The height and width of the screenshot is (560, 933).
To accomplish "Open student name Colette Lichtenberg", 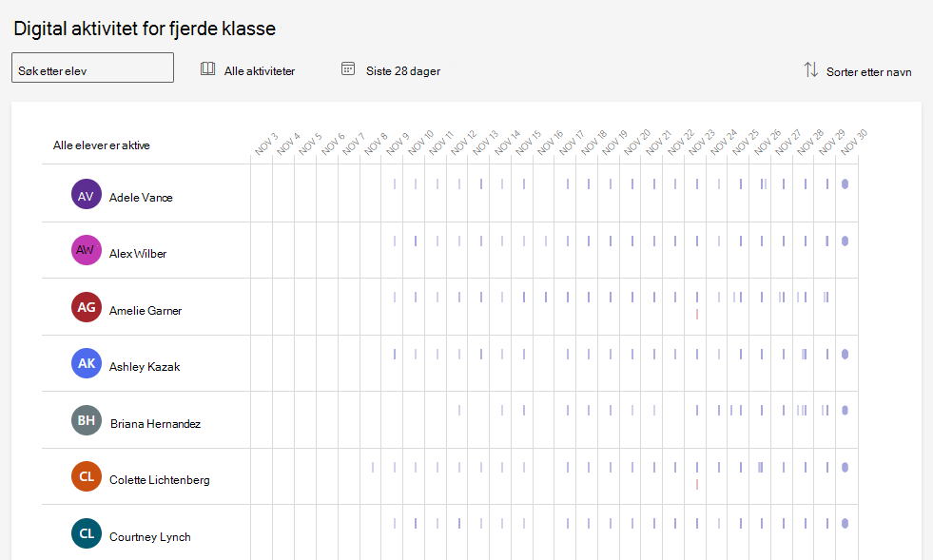I will click(160, 479).
